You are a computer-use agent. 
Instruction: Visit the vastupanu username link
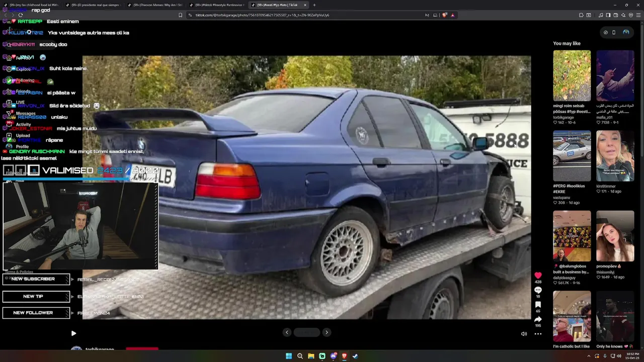coord(561,198)
